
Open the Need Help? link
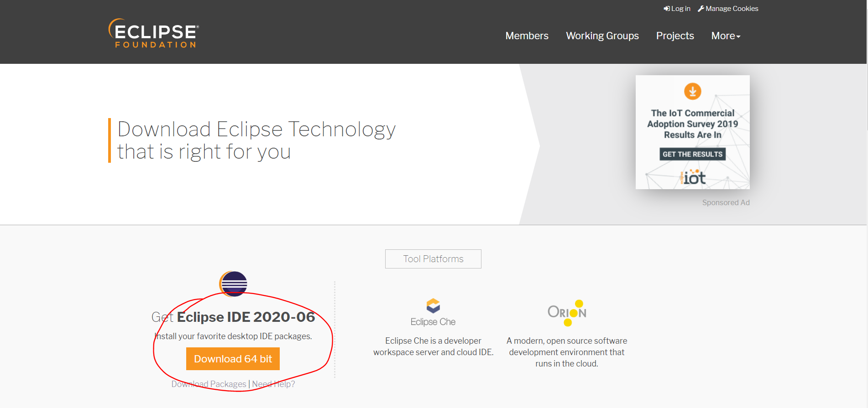click(x=273, y=384)
